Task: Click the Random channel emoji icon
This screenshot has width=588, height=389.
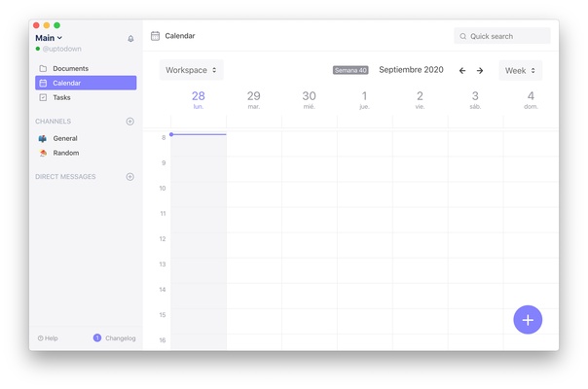Action: point(43,153)
